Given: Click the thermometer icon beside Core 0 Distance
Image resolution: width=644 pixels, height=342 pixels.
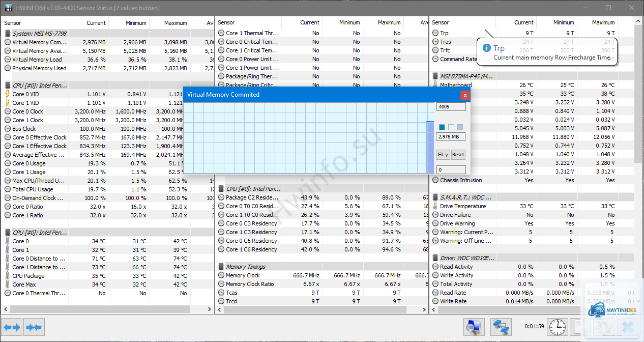Looking at the screenshot, I should pyautogui.click(x=7, y=259).
